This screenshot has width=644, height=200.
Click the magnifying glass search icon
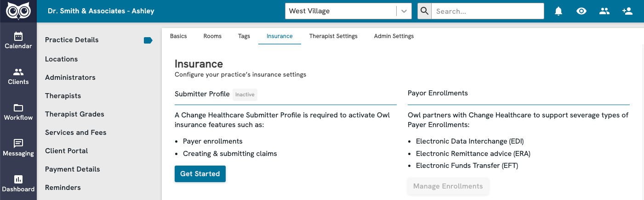pos(424,11)
